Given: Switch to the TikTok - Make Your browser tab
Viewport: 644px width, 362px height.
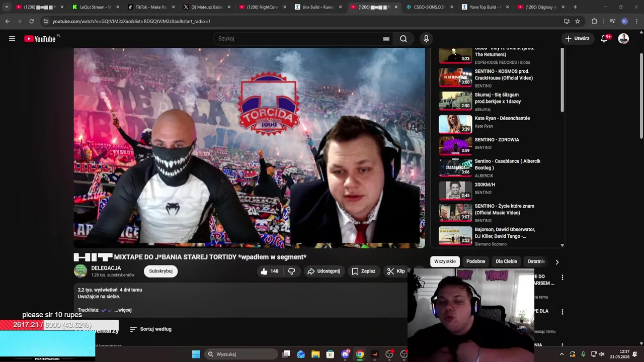Looking at the screenshot, I should coord(150,7).
